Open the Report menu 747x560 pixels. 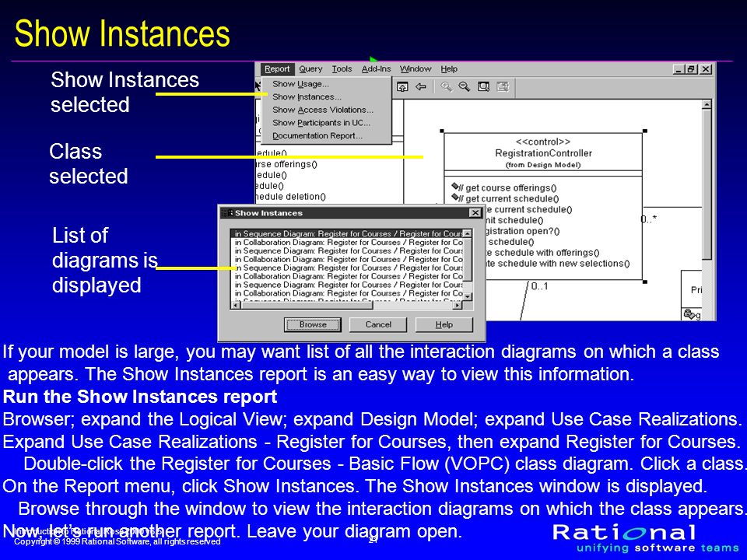(277, 69)
